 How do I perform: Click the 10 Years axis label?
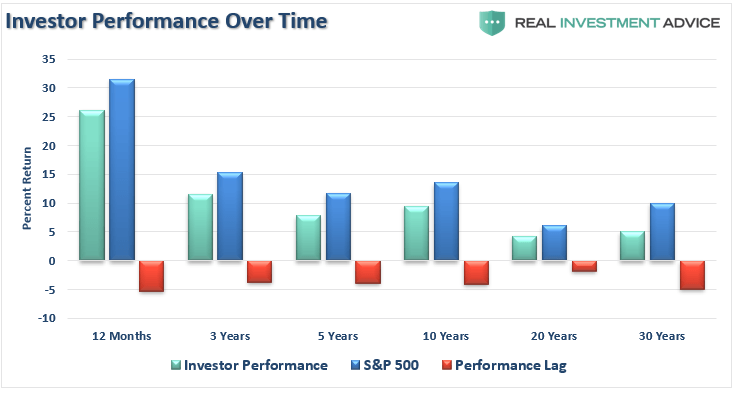pos(446,336)
